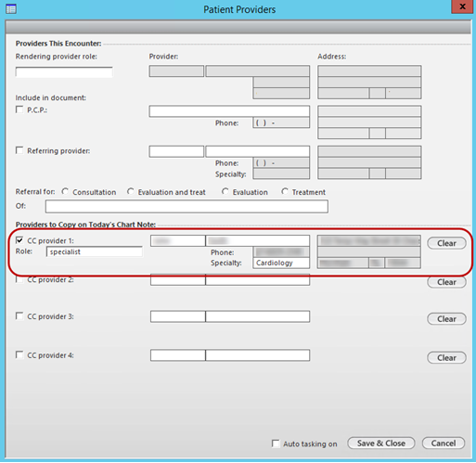
Task: Click the Role field containing specialist
Action: tap(95, 251)
